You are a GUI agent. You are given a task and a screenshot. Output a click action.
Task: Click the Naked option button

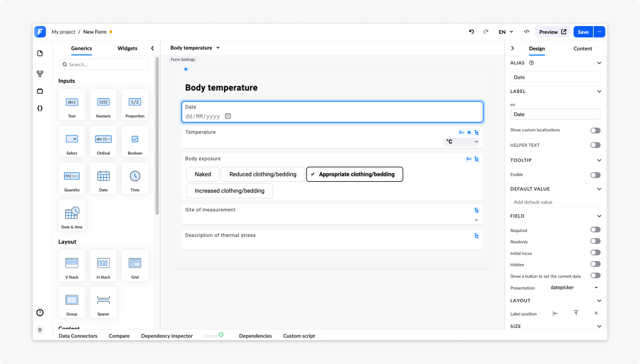tap(203, 174)
